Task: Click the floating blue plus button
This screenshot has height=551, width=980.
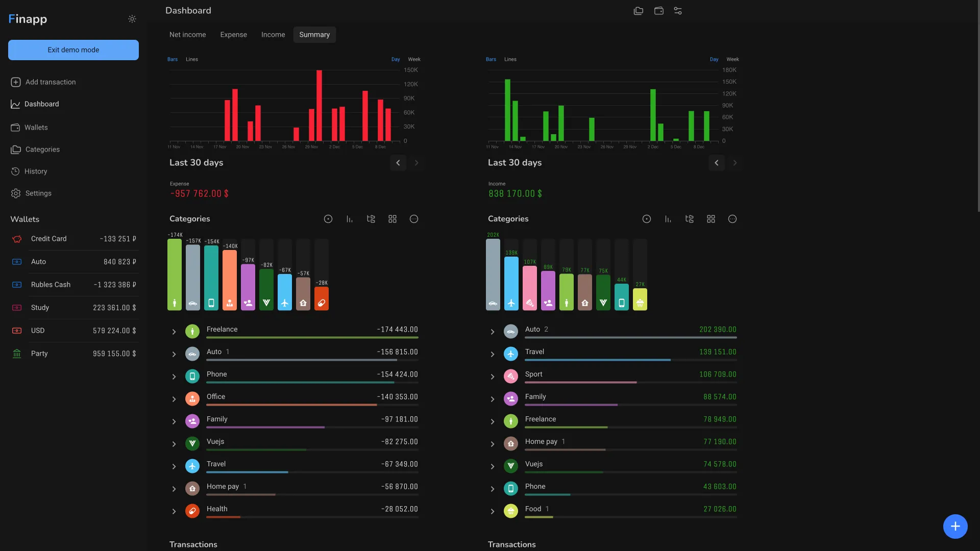Action: tap(955, 527)
